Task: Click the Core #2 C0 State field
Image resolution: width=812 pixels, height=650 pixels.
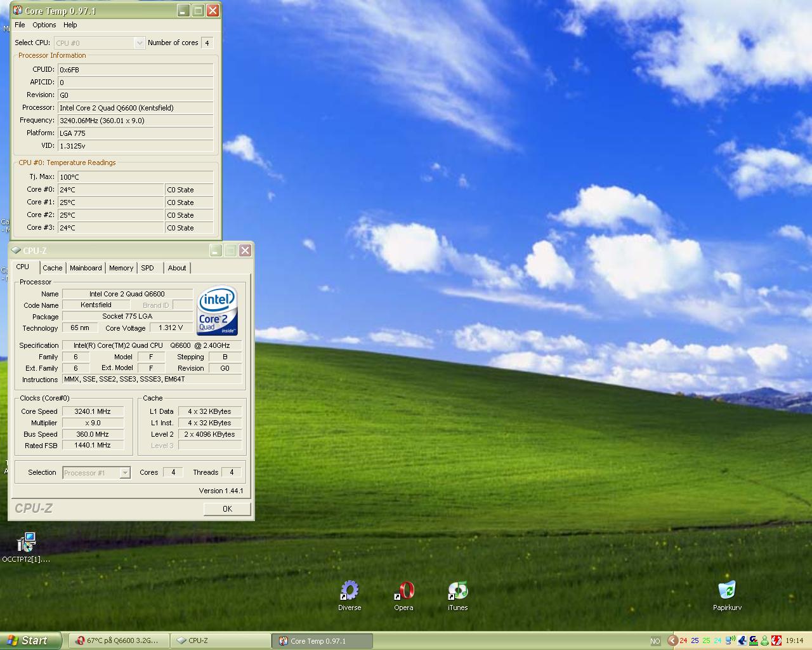Action: 189,215
